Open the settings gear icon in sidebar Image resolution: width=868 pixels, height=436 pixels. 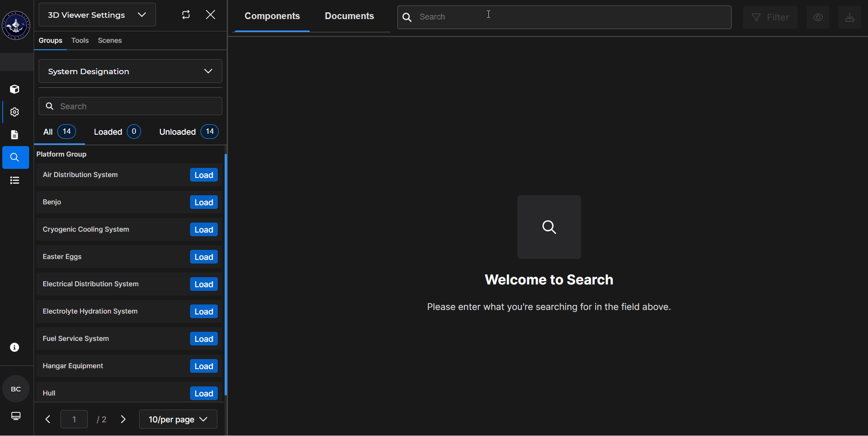[15, 112]
